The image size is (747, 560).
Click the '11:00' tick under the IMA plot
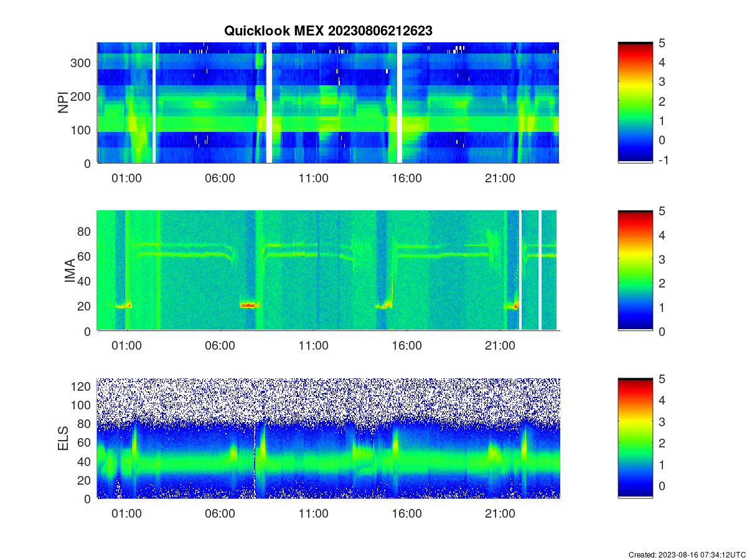click(313, 345)
